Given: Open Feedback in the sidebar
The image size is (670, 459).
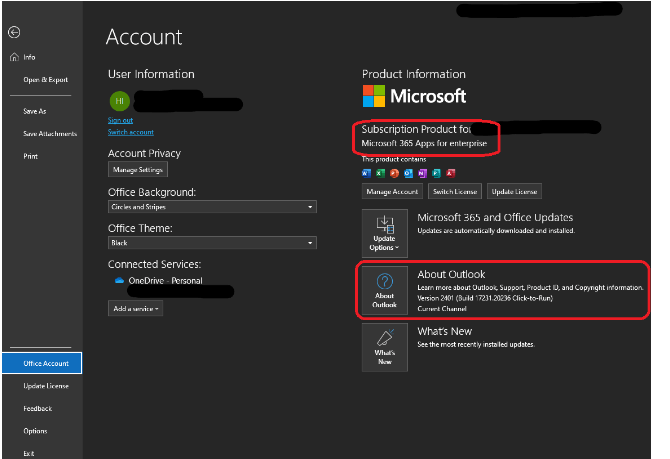Looking at the screenshot, I should tap(38, 409).
